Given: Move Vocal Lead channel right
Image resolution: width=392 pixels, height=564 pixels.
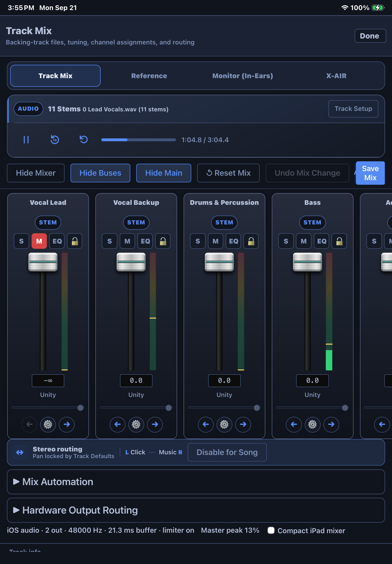Looking at the screenshot, I should [66, 424].
